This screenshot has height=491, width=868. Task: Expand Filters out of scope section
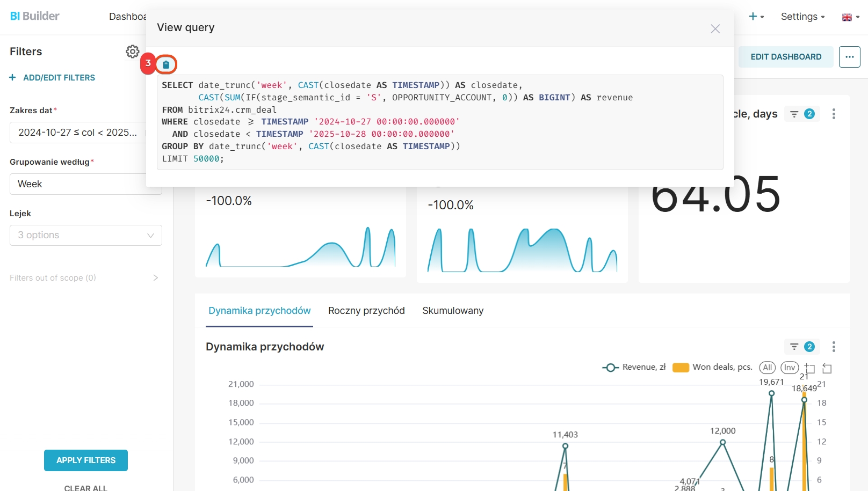tap(155, 278)
